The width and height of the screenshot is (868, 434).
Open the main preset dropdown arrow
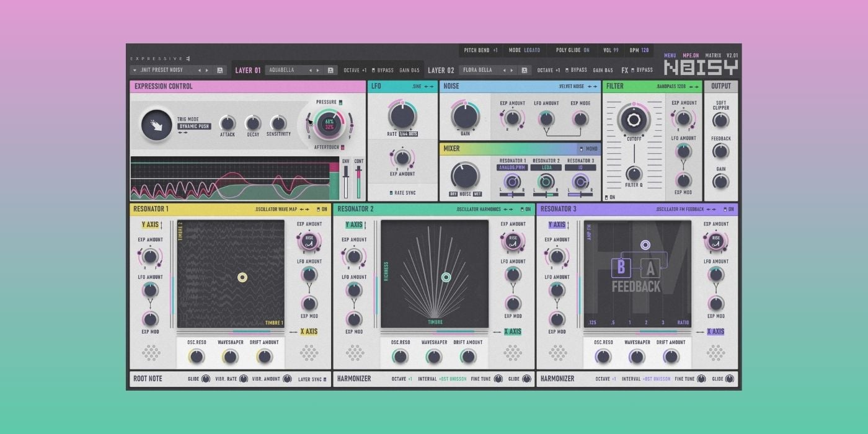135,70
